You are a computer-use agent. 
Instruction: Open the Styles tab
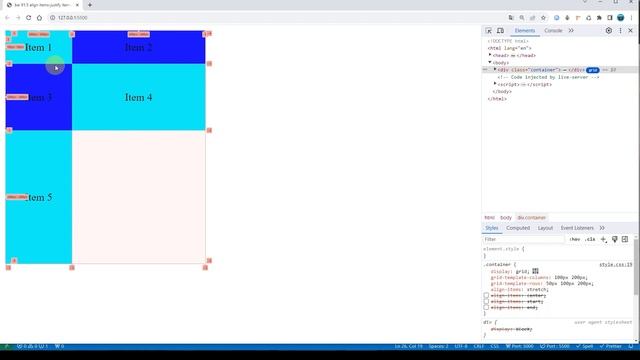pos(491,228)
